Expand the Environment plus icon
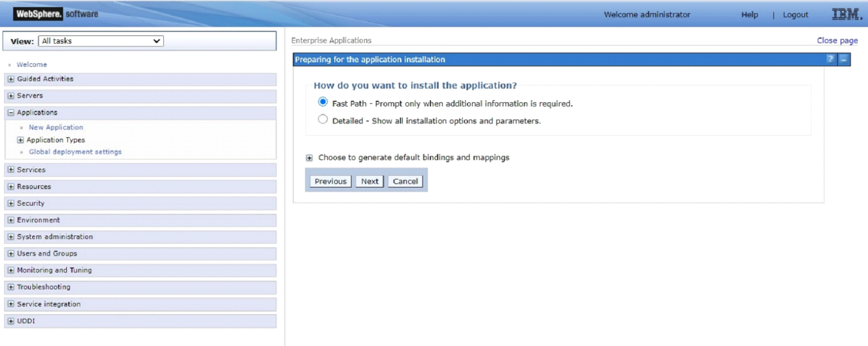This screenshot has height=346, width=868. (11, 220)
